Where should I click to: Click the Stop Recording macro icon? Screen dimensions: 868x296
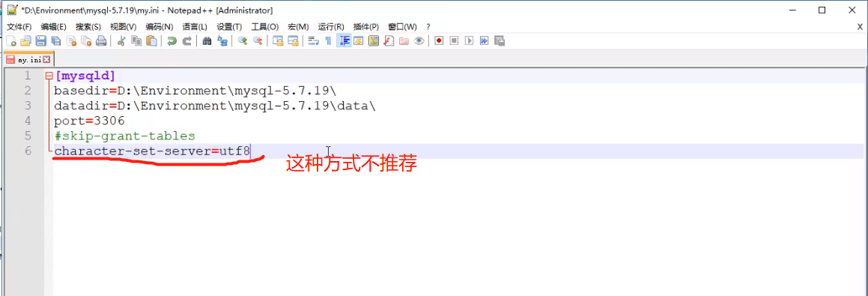pos(454,40)
